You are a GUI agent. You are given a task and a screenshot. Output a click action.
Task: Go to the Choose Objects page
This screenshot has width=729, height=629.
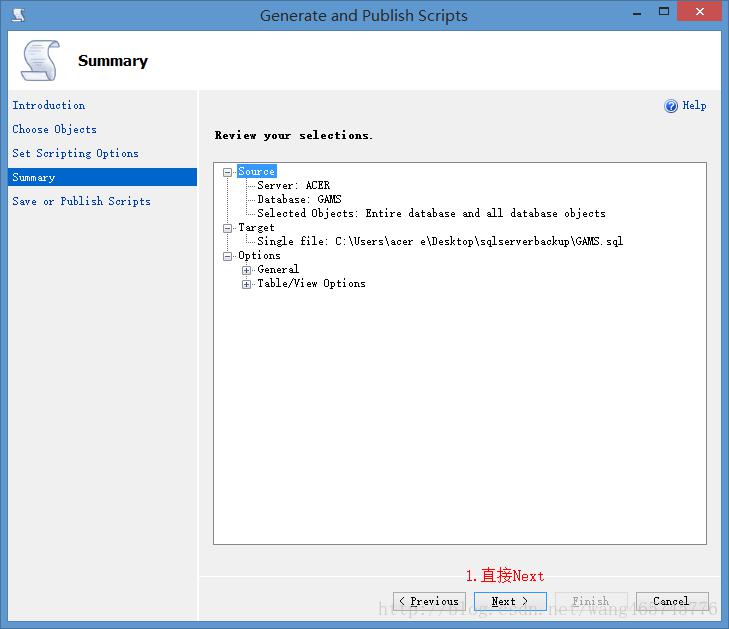pyautogui.click(x=54, y=129)
